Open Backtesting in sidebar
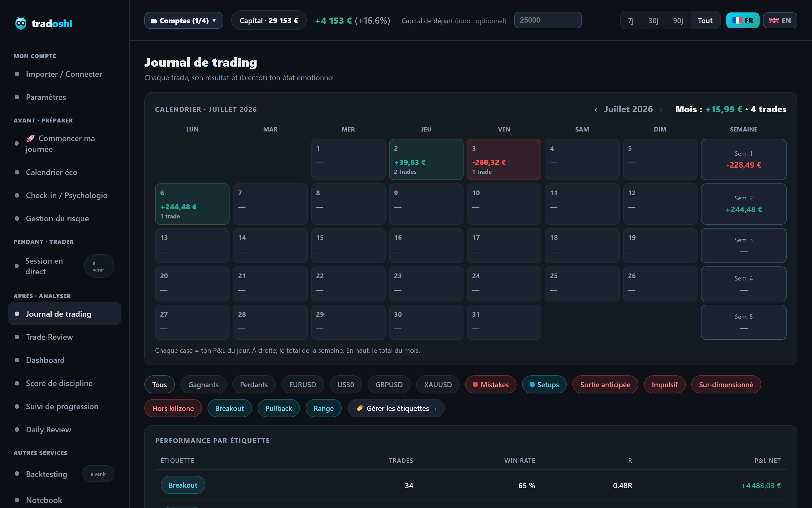The width and height of the screenshot is (812, 508). point(64,474)
